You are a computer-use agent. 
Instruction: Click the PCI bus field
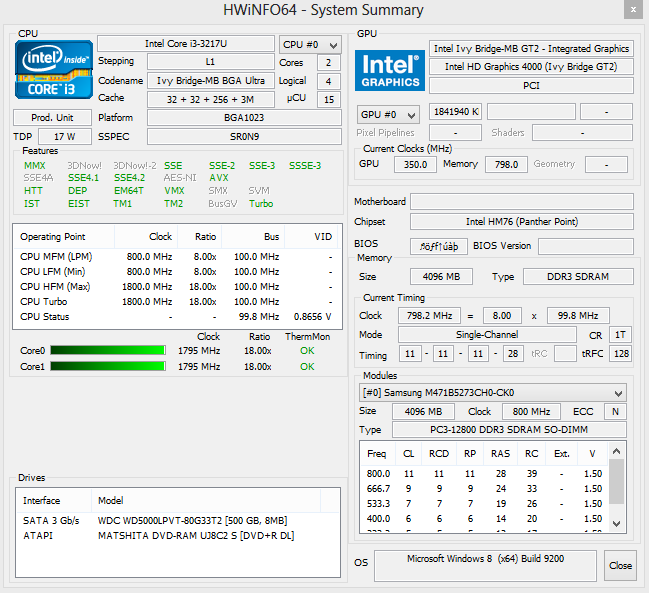point(531,86)
